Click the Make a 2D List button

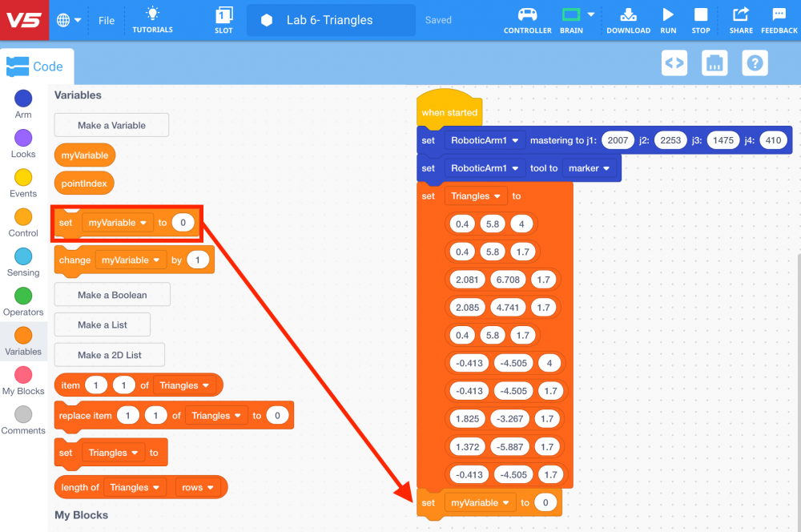110,355
